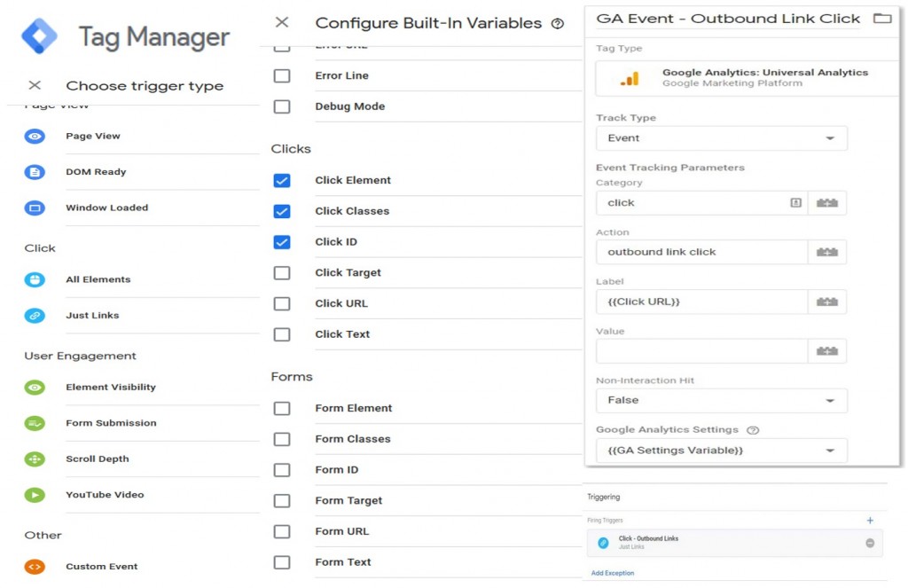
Task: Choose the Just Links trigger type
Action: (x=92, y=316)
